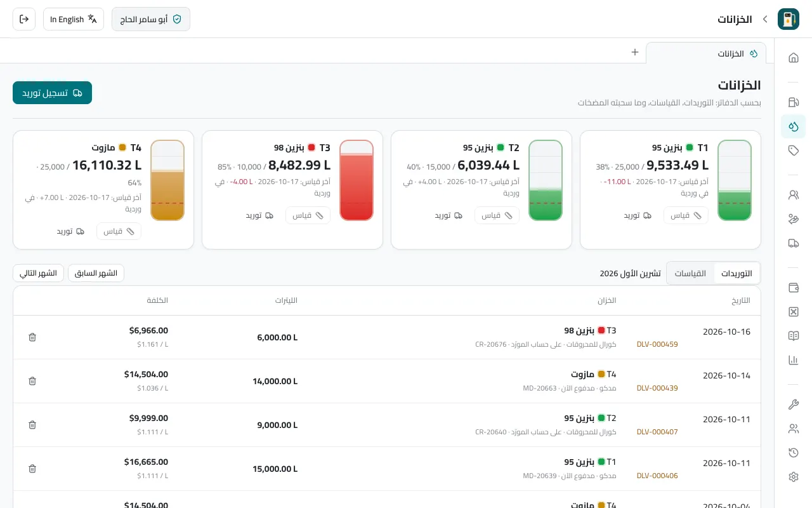The width and height of the screenshot is (812, 508).
Task: Open the أبو سامر الحاج user menu
Action: 151,19
